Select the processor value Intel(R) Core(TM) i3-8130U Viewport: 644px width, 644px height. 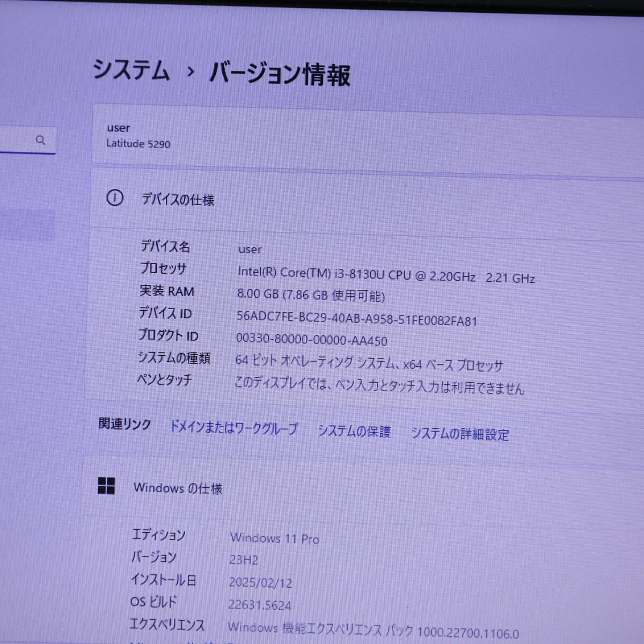(x=386, y=275)
